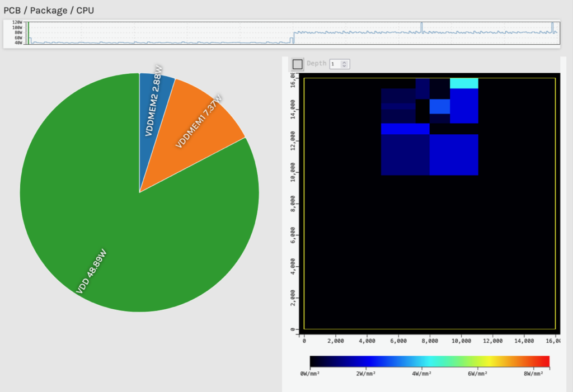Click the "4W/mm²" legend label
The image size is (573, 392).
[422, 374]
